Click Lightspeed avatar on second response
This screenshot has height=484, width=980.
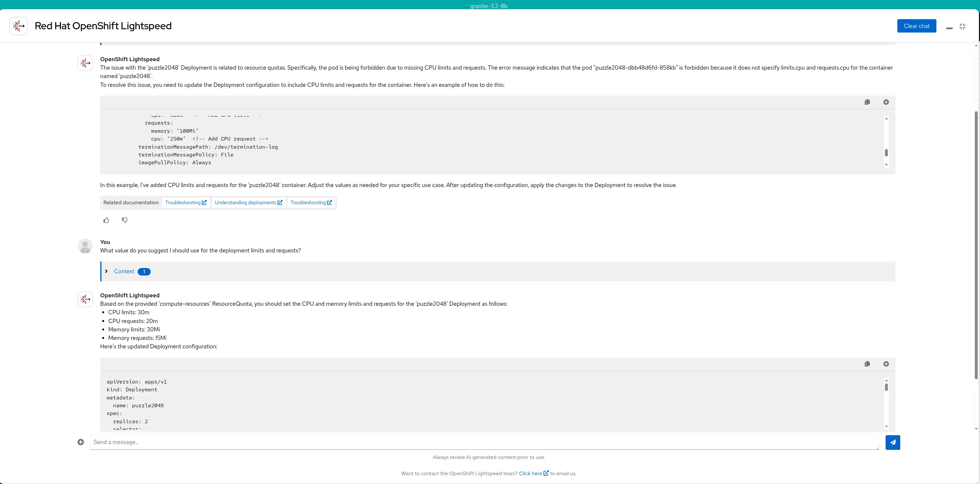coord(85,299)
